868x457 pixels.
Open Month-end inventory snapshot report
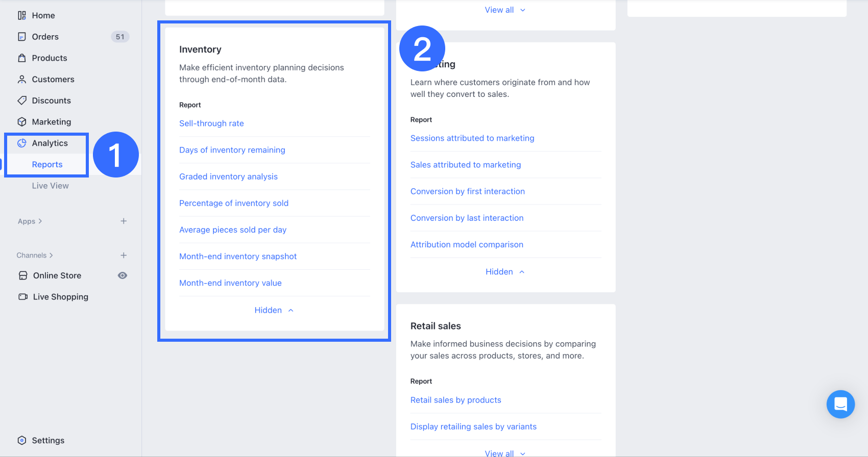238,256
